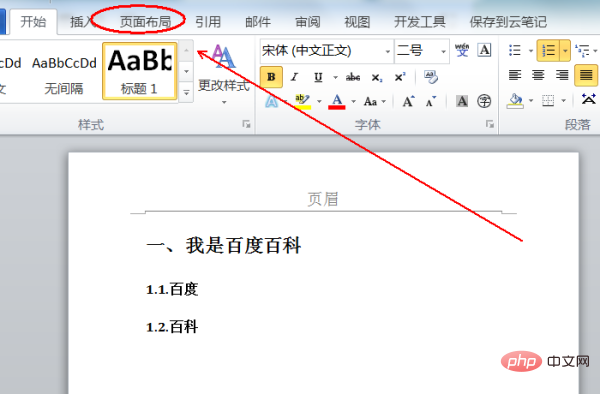Screen dimensions: 600x394
Task: Open shading color dropdown arrow
Action: (531, 101)
